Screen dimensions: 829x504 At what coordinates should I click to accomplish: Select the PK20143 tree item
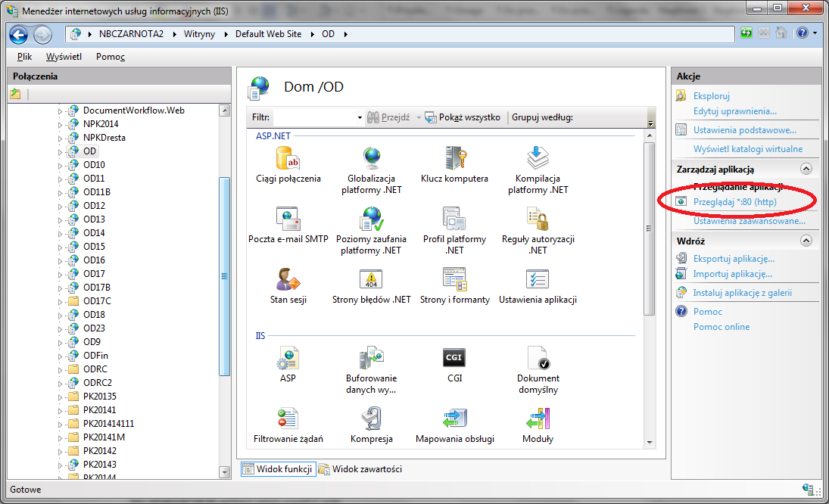click(100, 465)
